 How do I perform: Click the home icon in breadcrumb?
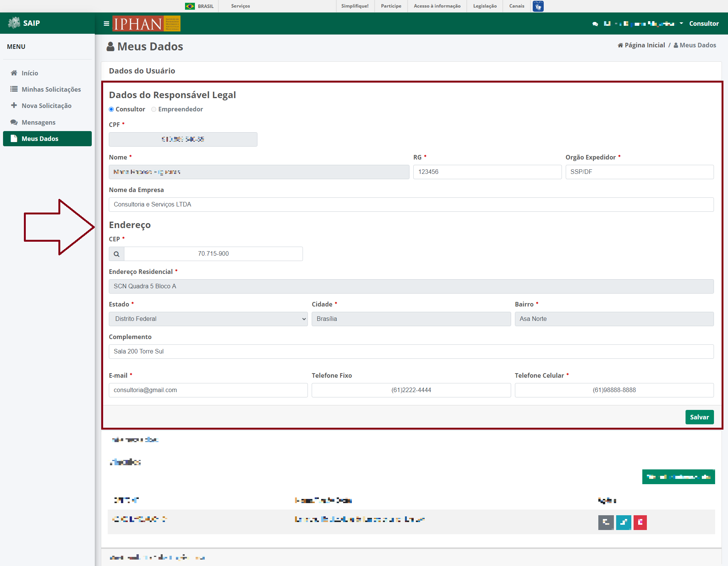tap(620, 45)
